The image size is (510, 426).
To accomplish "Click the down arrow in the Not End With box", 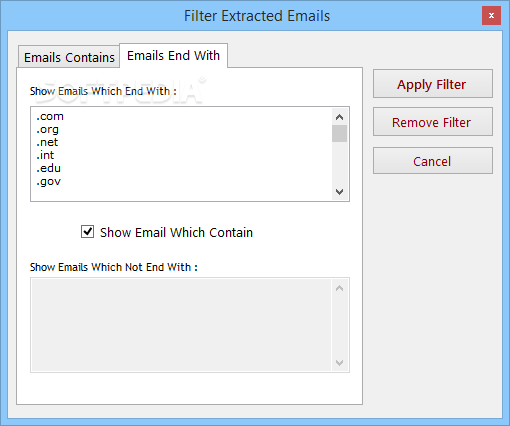I will (x=339, y=363).
